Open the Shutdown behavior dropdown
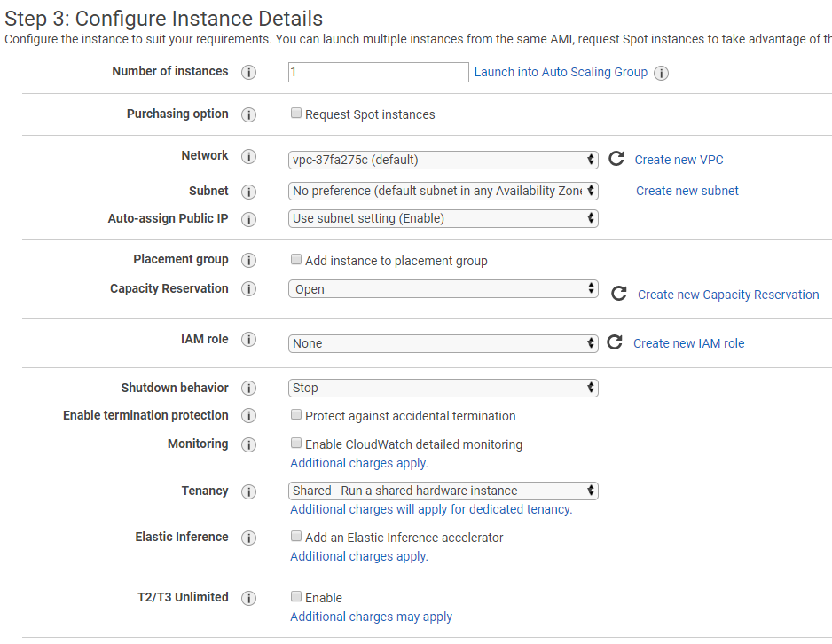The height and width of the screenshot is (644, 832). pyautogui.click(x=443, y=388)
